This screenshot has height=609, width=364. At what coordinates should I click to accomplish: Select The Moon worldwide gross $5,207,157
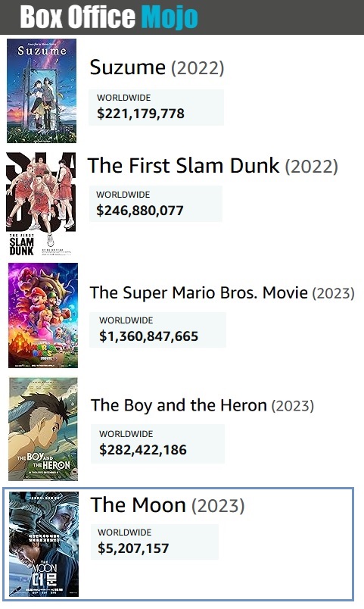[x=133, y=548]
